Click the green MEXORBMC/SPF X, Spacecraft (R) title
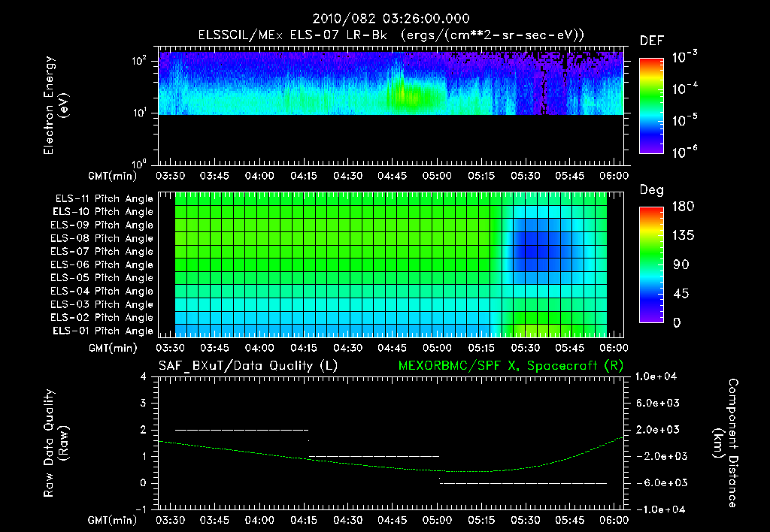 click(511, 366)
